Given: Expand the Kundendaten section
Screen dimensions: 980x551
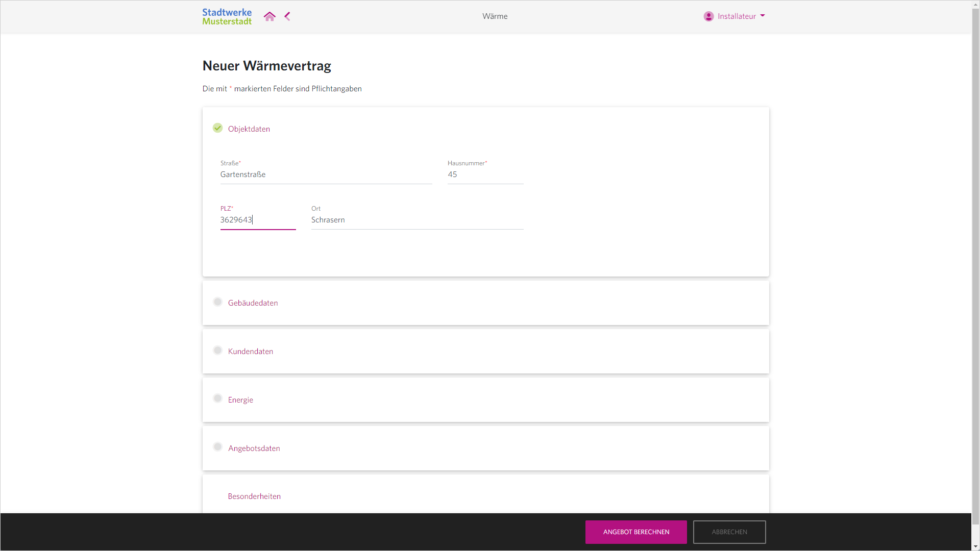Looking at the screenshot, I should pos(251,352).
